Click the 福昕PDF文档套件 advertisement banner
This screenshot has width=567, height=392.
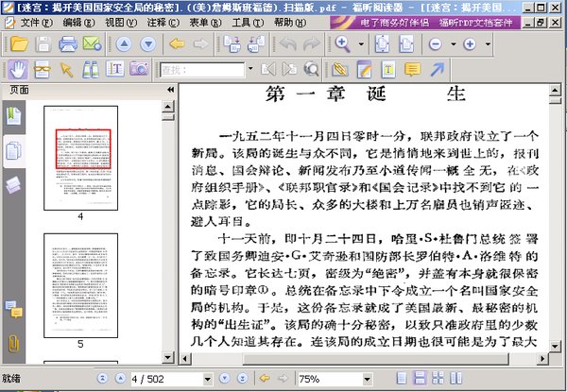coord(425,23)
